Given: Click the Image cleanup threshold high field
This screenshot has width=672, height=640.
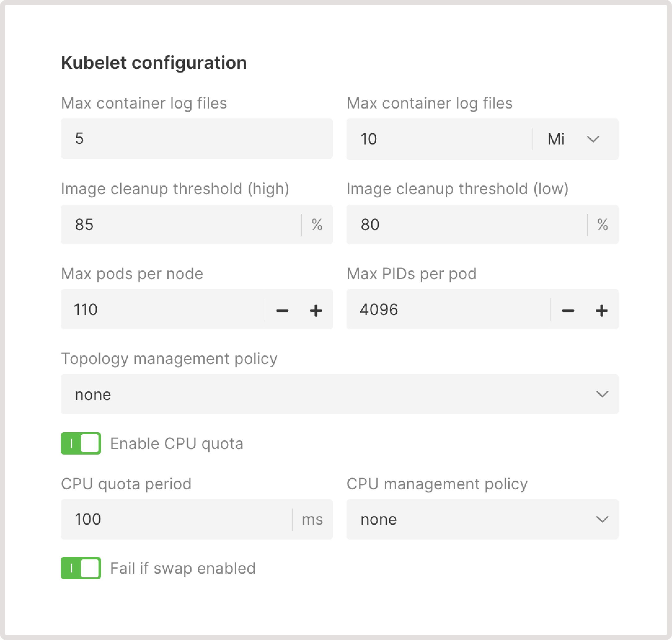Looking at the screenshot, I should pyautogui.click(x=170, y=225).
